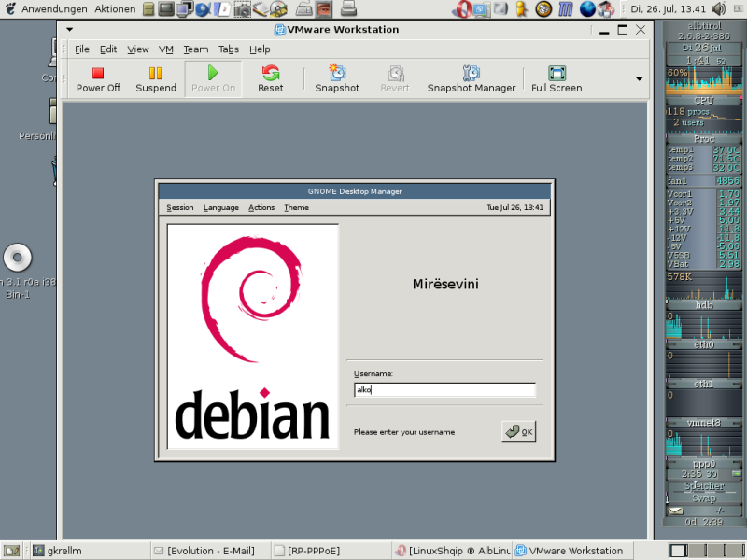747x560 pixels.
Task: Switch to Evolution E-Mail taskbar window
Action: 211,551
